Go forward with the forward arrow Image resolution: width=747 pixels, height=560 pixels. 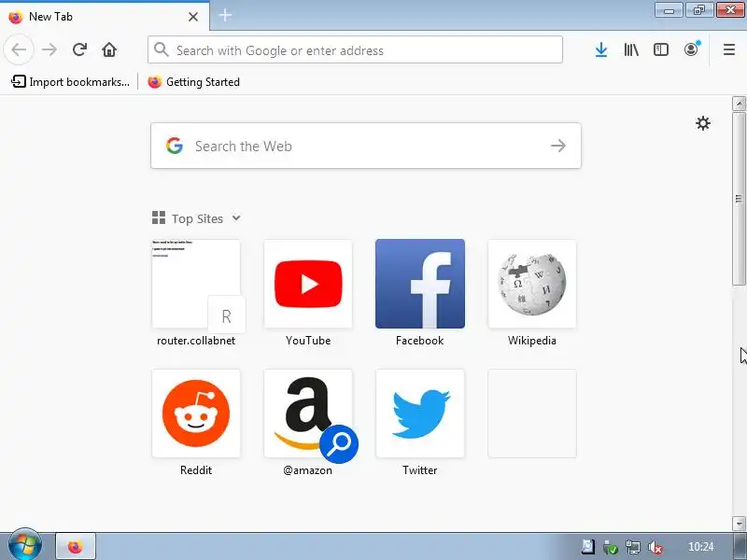tap(49, 49)
